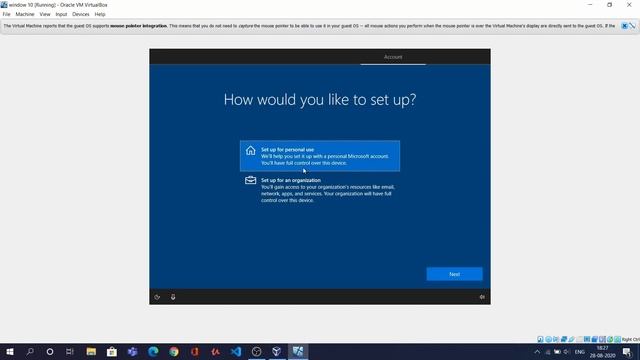640x360 pixels.
Task: Open Visual Studio Code from the taskbar
Action: (x=236, y=351)
